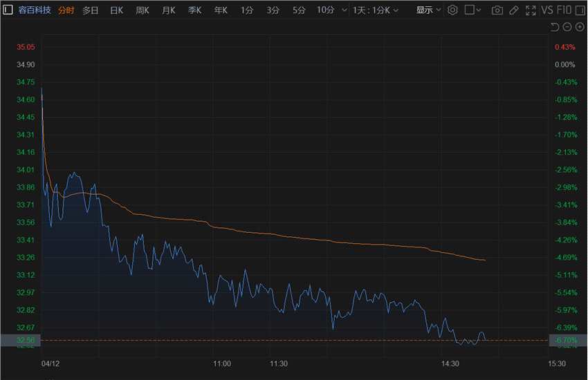
Task: Click the 14:30 time axis label
Action: (x=450, y=364)
